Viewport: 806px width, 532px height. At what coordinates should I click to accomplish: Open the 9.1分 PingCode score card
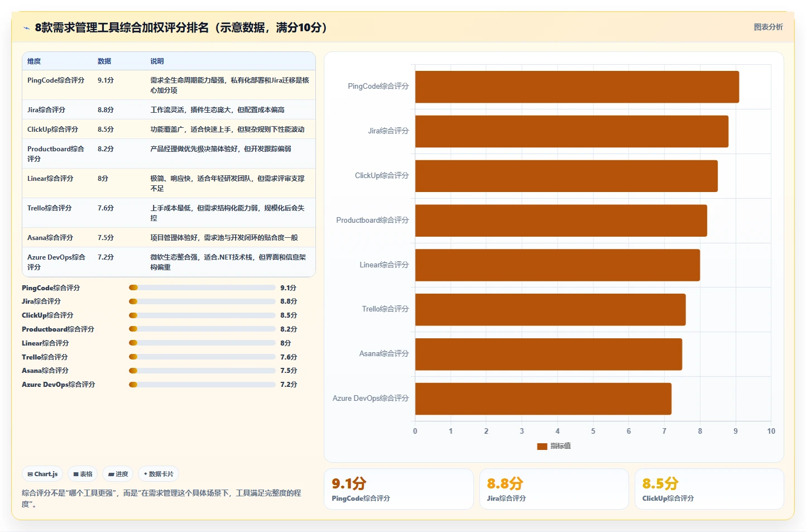(399, 489)
